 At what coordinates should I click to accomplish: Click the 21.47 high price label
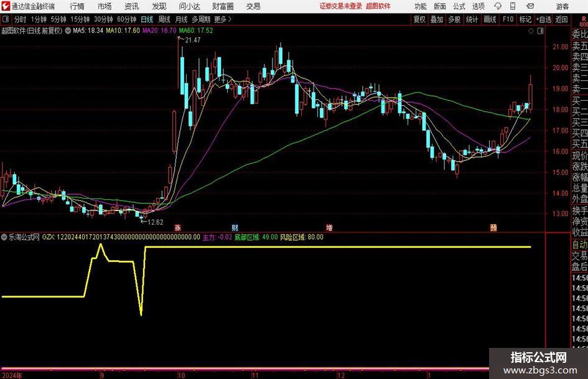[x=193, y=40]
